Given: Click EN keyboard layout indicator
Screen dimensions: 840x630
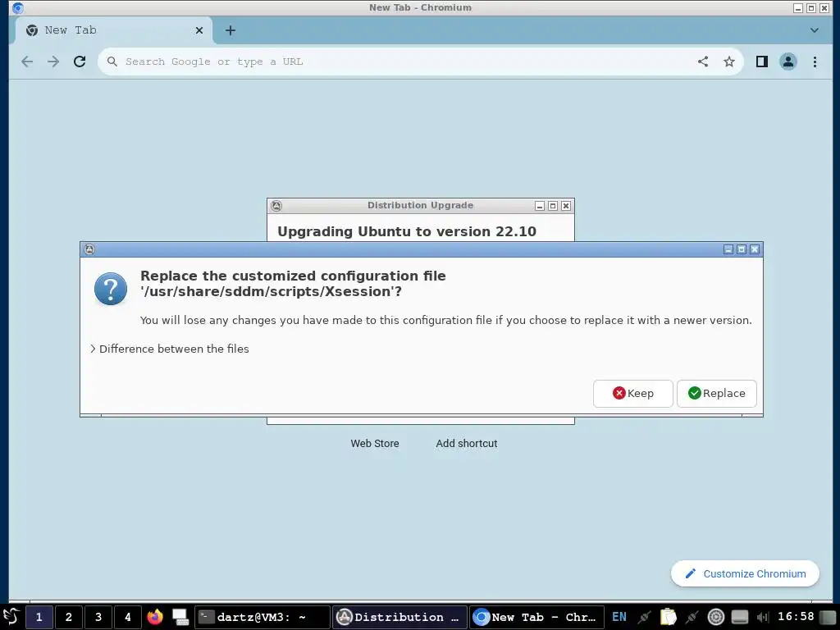Looking at the screenshot, I should (619, 617).
